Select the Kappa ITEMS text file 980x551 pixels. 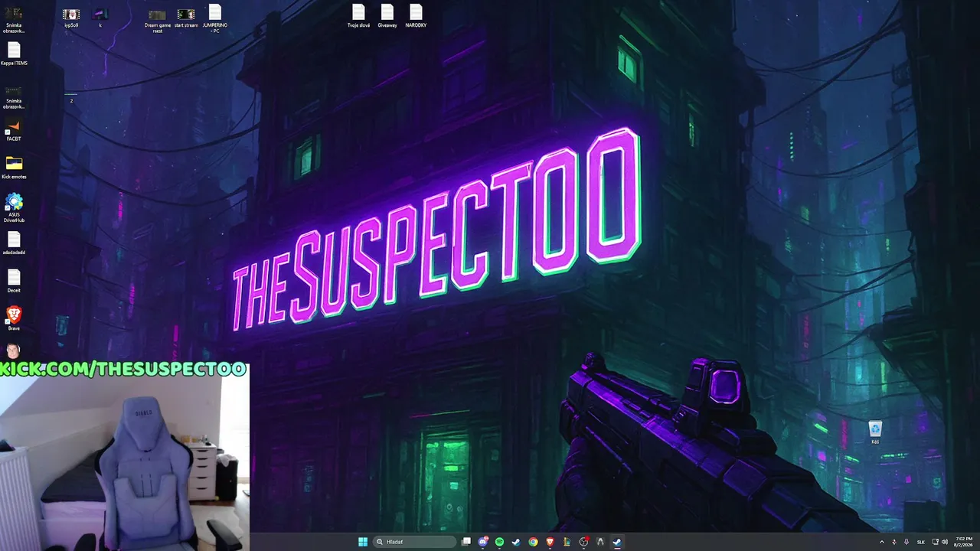click(x=14, y=54)
